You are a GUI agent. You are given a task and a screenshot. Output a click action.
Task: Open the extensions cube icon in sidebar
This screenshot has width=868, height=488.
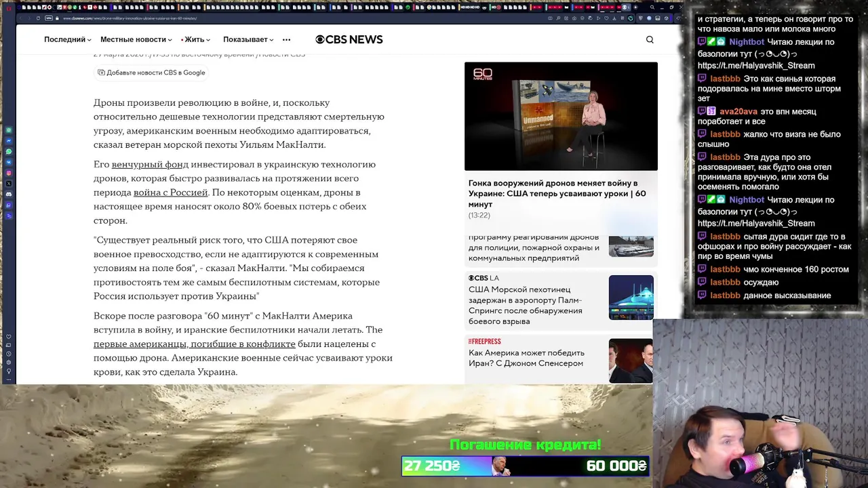pos(9,363)
